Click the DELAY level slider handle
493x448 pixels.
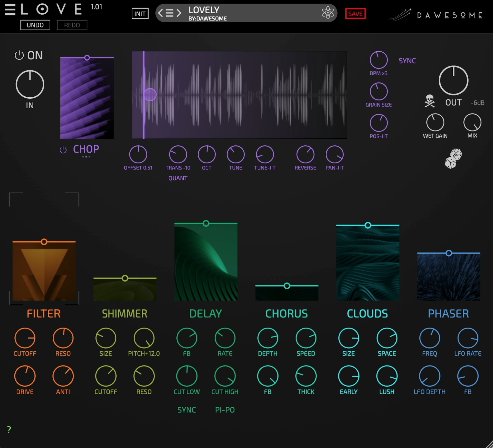click(206, 223)
